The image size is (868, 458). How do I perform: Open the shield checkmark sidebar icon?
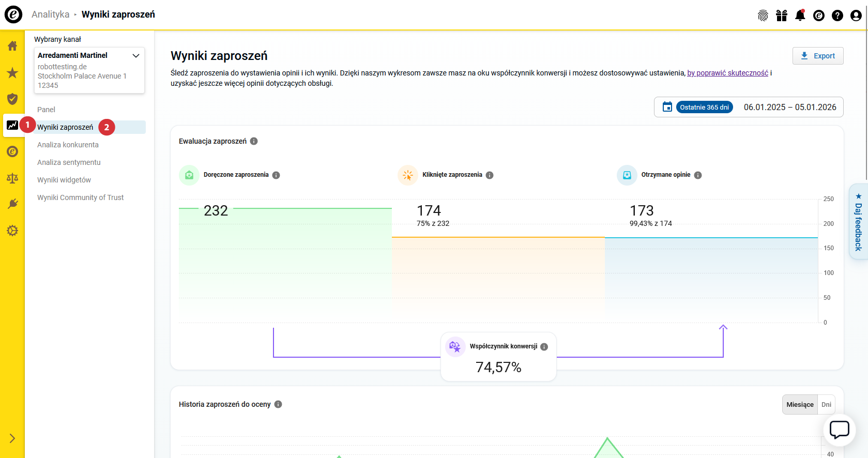point(12,99)
